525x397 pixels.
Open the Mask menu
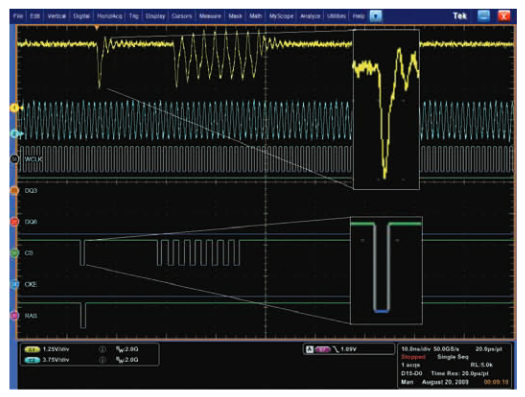tap(235, 16)
